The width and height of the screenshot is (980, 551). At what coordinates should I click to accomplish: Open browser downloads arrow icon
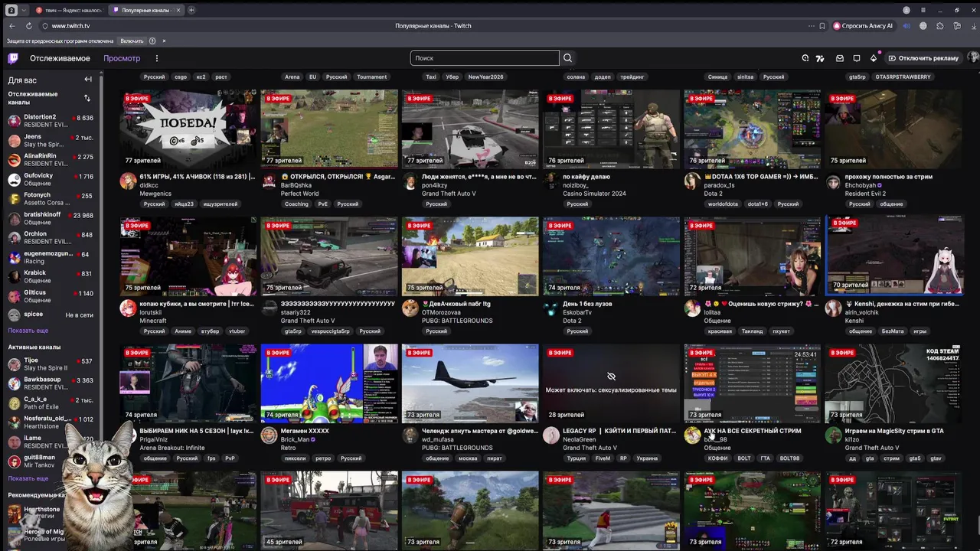point(973,26)
